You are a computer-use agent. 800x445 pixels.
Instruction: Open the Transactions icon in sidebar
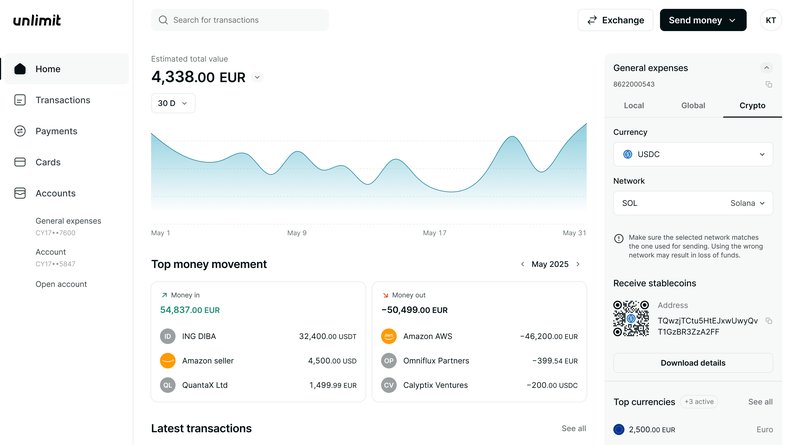(20, 100)
